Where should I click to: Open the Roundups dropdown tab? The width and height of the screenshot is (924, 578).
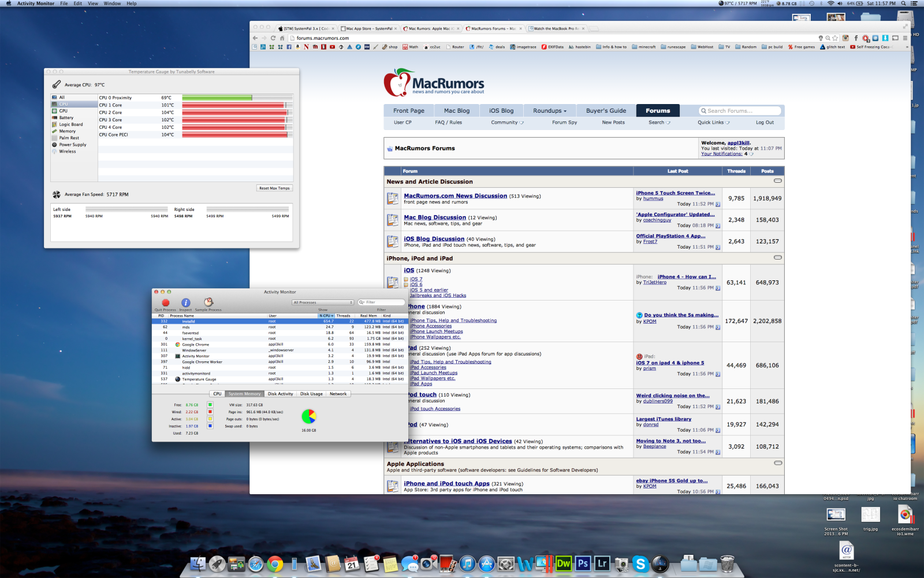550,111
